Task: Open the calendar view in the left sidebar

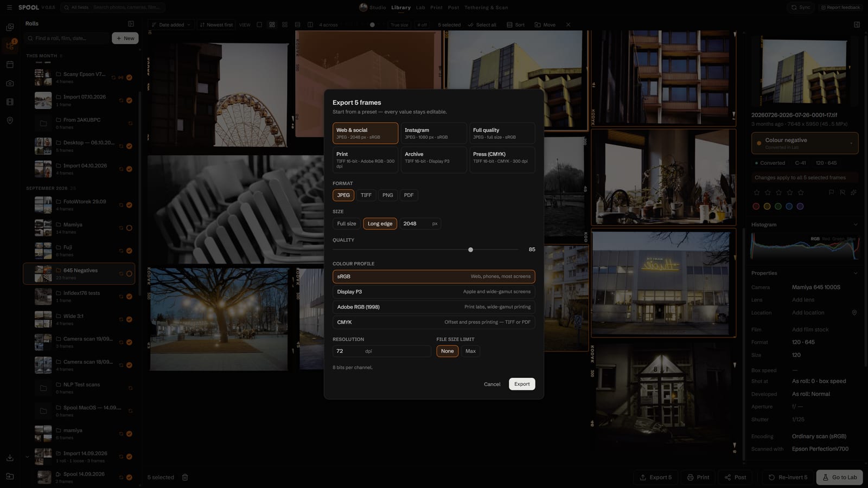Action: 10,65
